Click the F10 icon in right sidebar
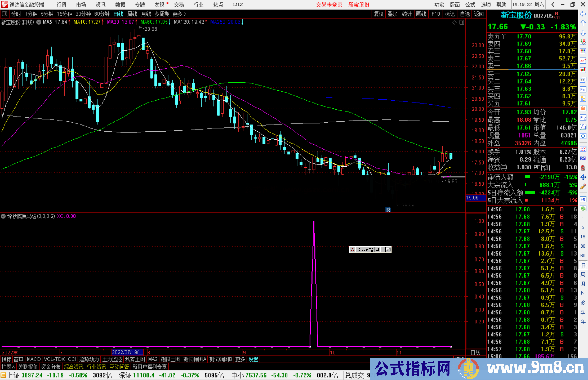The height and width of the screenshot is (380, 588). (583, 89)
